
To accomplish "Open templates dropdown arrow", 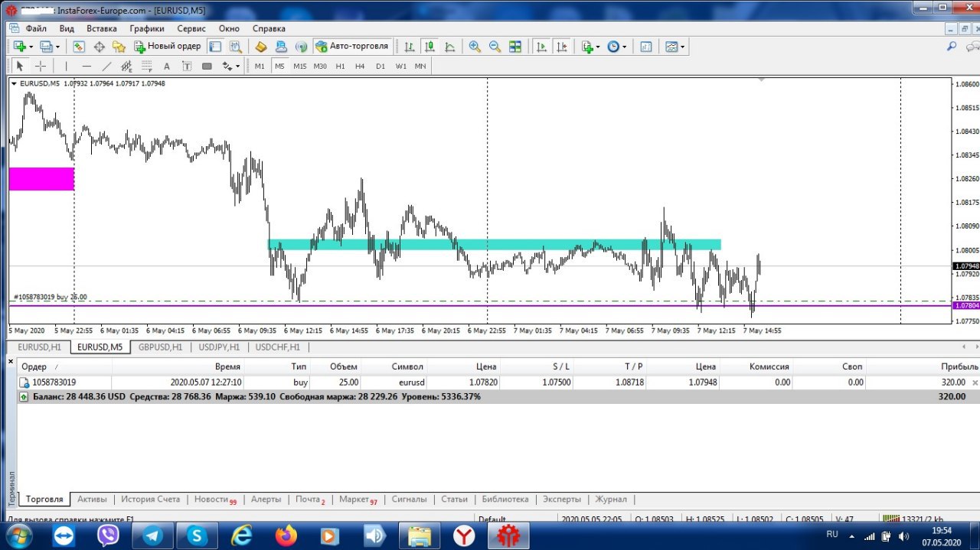I will pyautogui.click(x=682, y=47).
